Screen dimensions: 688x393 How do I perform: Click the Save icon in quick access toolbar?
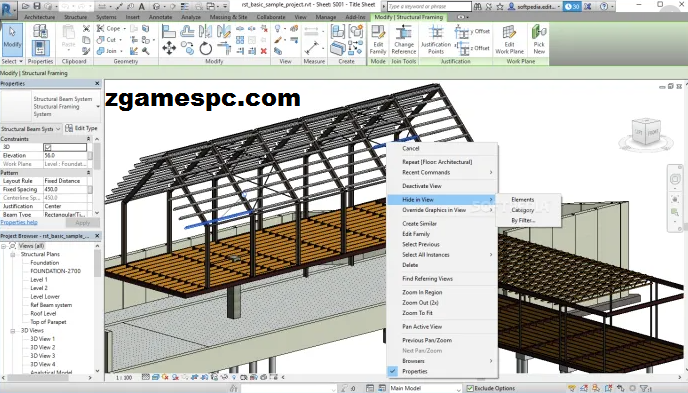tap(37, 7)
